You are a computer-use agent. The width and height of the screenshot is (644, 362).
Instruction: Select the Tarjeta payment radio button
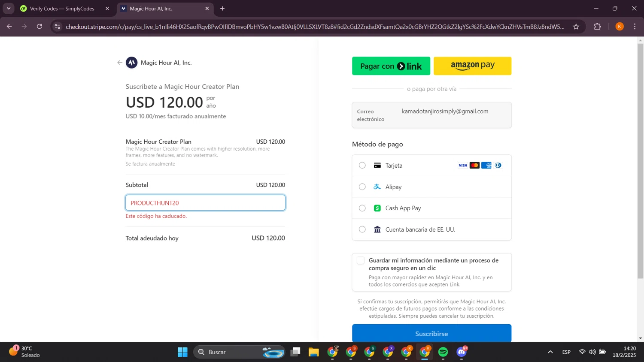point(362,166)
